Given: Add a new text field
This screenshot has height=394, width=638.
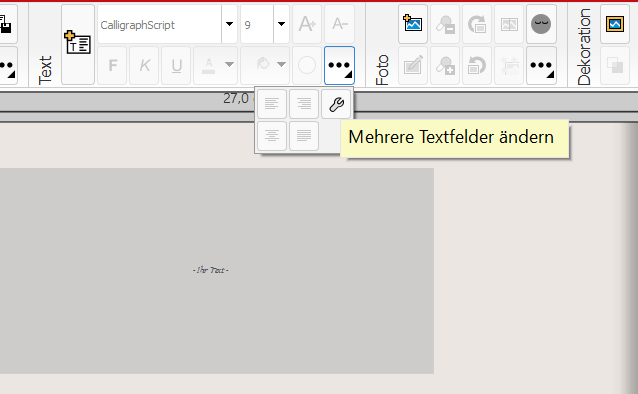Looking at the screenshot, I should [x=78, y=45].
